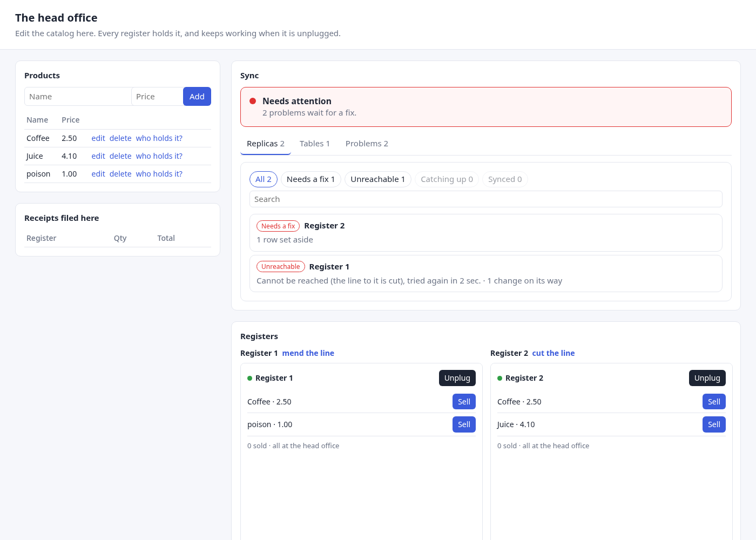
Task: Delete the poison product
Action: tap(120, 174)
